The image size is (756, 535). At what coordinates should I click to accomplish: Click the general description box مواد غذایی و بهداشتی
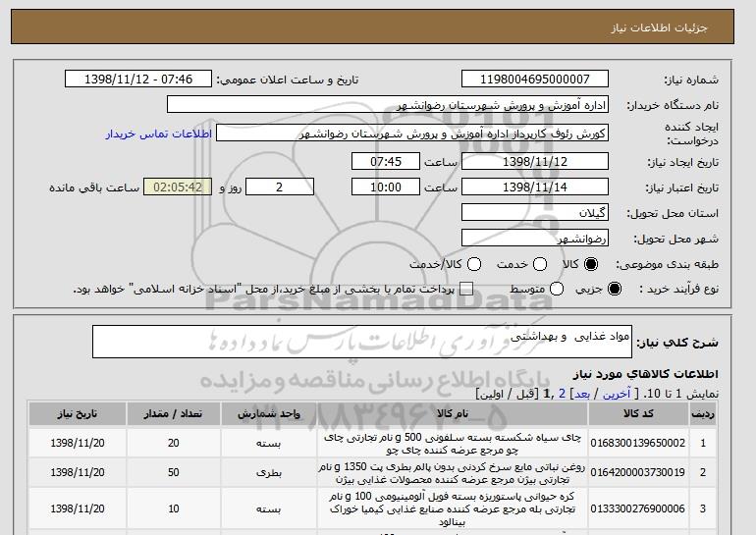click(362, 342)
